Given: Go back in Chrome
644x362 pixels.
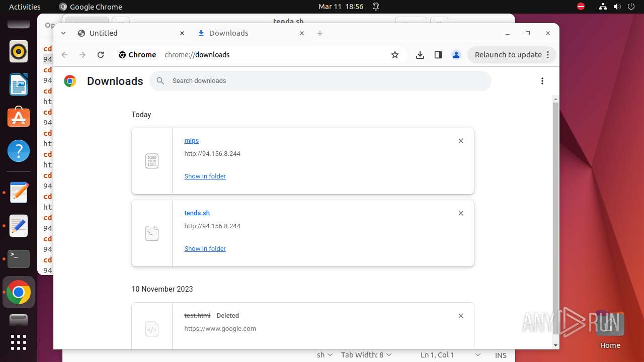Looking at the screenshot, I should [x=64, y=55].
